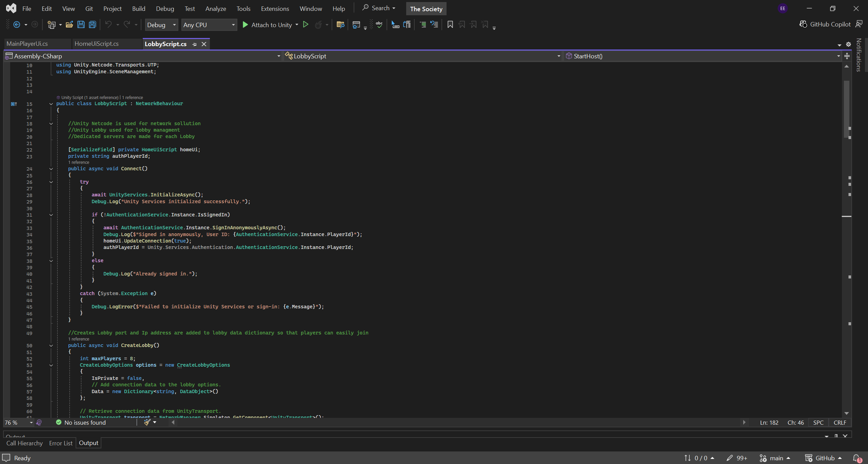Open the Debug configuration dropdown
Screen dimensions: 868x464
point(161,25)
